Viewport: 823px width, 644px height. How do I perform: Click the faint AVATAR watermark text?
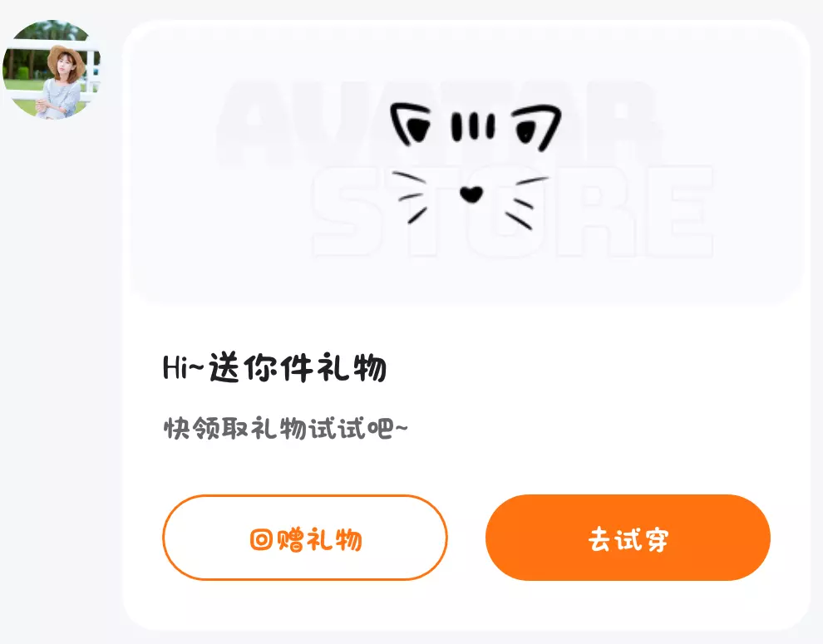coord(438,123)
